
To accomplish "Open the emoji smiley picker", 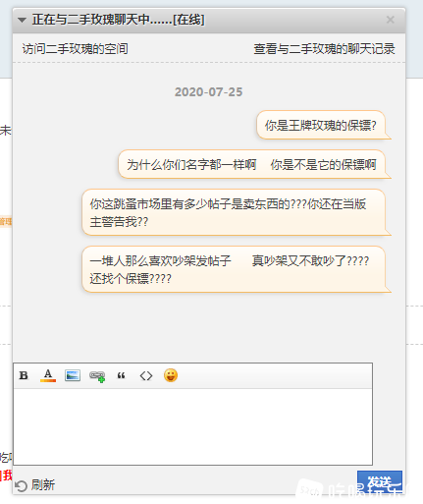I will 171,375.
